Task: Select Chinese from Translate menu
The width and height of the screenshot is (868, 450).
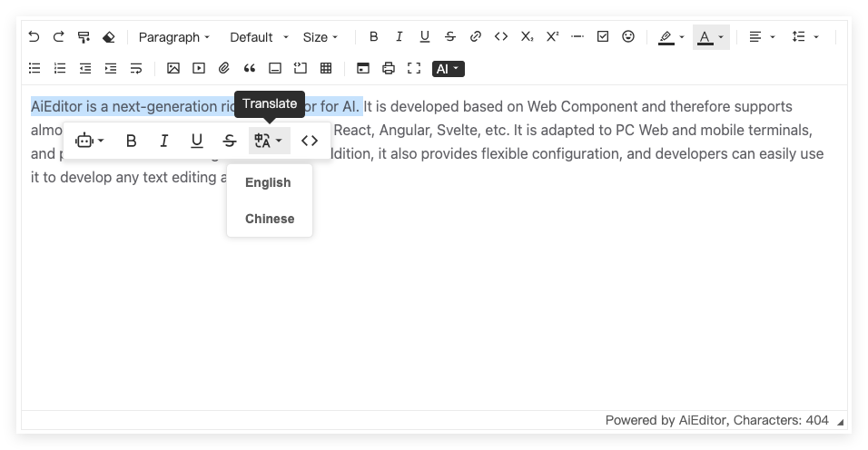Action: point(269,219)
